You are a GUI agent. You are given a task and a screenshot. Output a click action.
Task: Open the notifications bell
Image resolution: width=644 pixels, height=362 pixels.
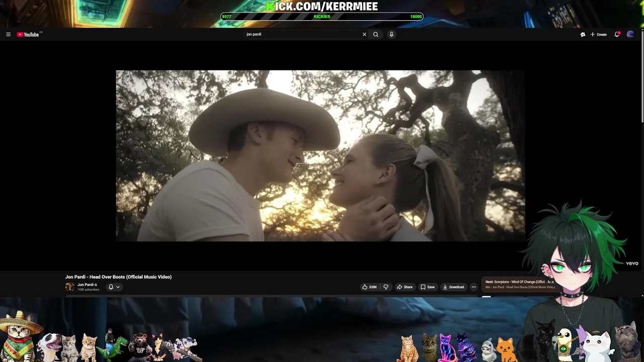click(617, 35)
